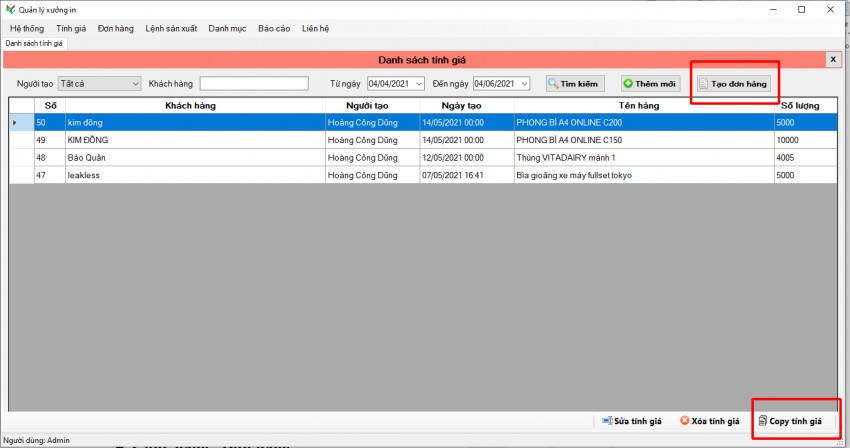Open the Báo cáo menu
Screen dimensions: 850x448
pos(274,28)
